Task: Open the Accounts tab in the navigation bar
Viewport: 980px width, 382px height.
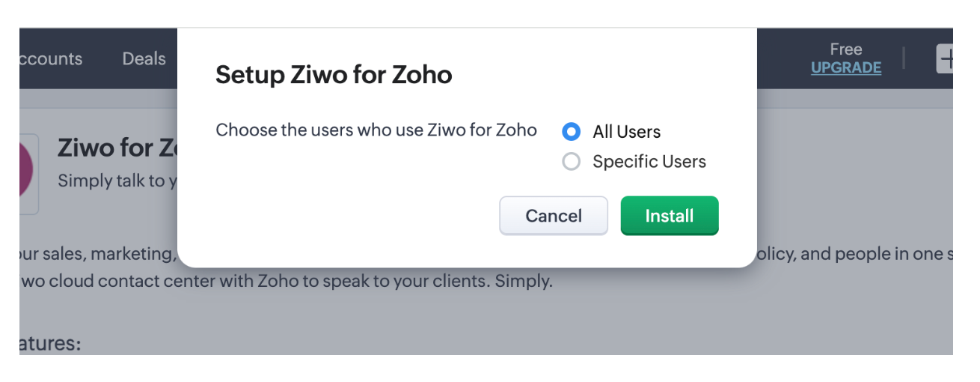Action: 51,58
